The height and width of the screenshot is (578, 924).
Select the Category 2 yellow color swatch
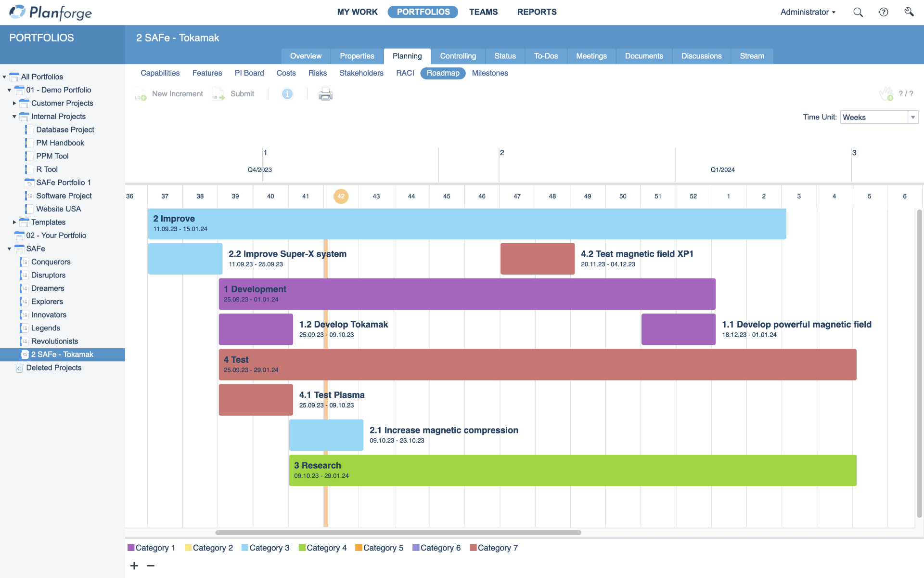coord(189,548)
